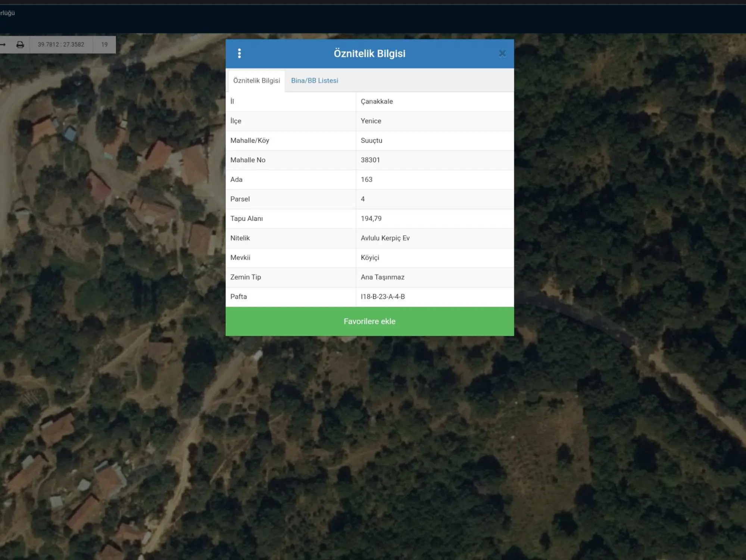Viewport: 746px width, 560px height.
Task: Select the Öznitelik Bilgisi tab
Action: (x=257, y=81)
